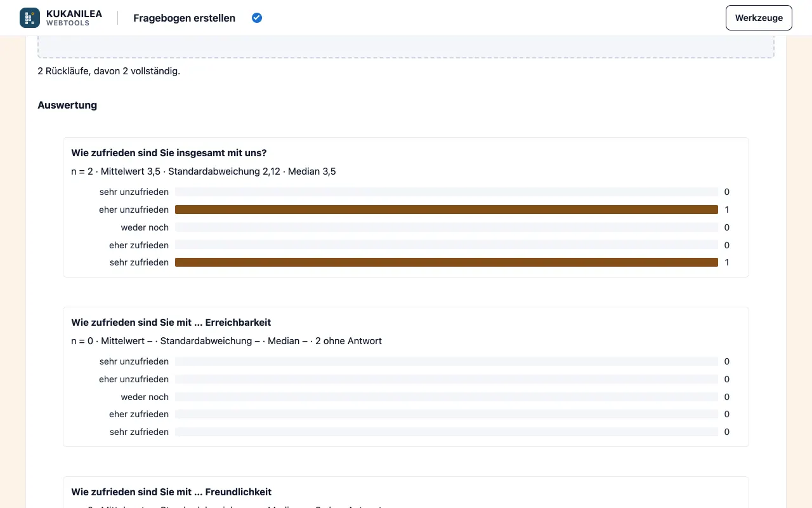Click 'Wie zufrieden sind Sie insgesamt mit uns?' heading
812x508 pixels.
point(169,153)
